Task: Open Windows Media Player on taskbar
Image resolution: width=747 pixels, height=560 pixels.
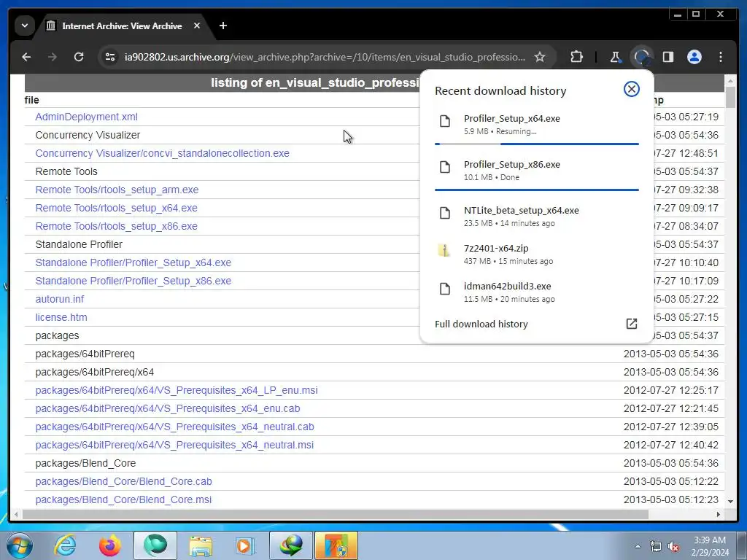Action: pos(245,545)
